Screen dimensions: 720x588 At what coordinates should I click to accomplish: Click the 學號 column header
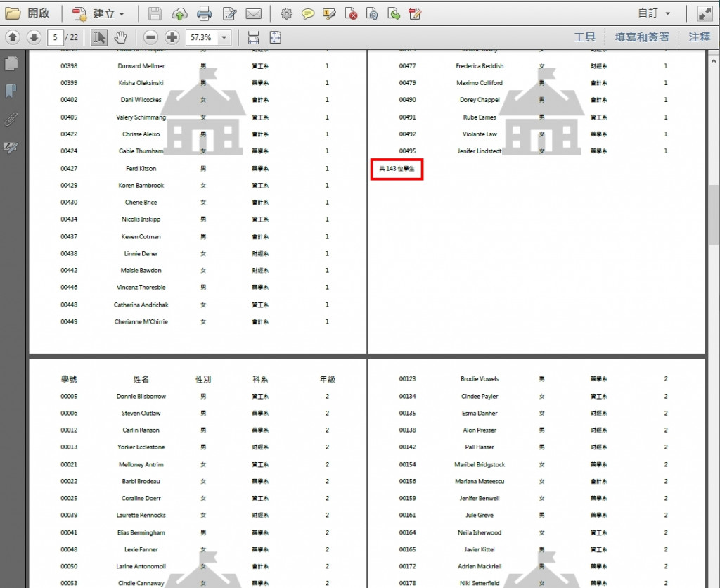pyautogui.click(x=69, y=379)
